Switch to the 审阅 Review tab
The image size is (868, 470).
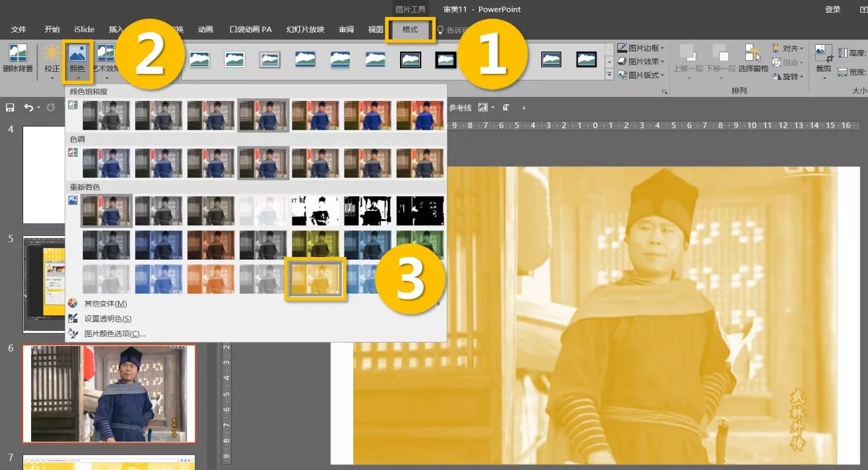347,30
